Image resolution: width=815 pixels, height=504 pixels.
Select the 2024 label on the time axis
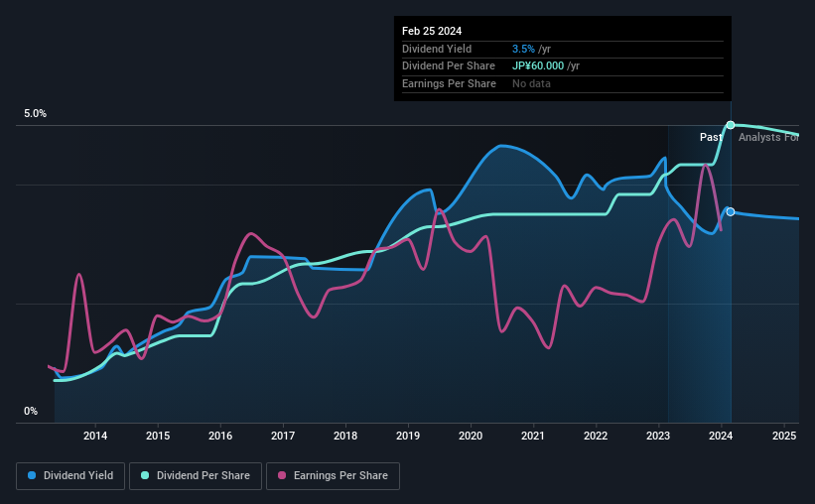[x=721, y=436]
